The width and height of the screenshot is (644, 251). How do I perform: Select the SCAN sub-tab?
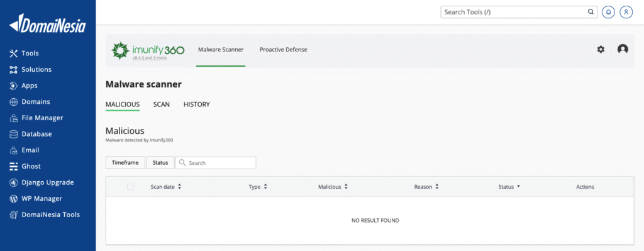(x=162, y=104)
